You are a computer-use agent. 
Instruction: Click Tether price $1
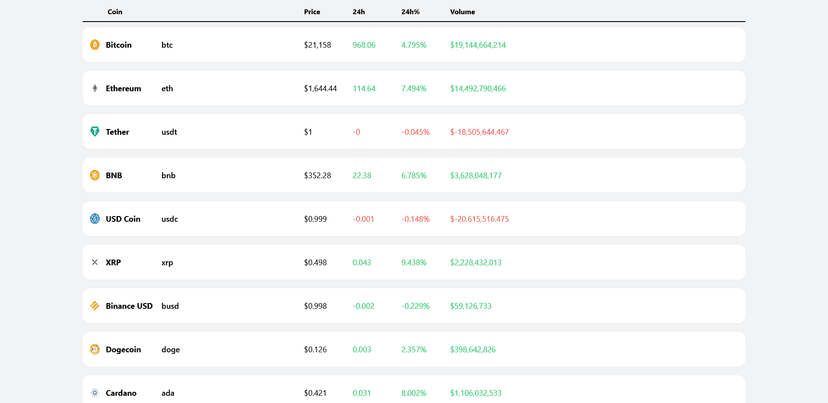click(x=308, y=132)
